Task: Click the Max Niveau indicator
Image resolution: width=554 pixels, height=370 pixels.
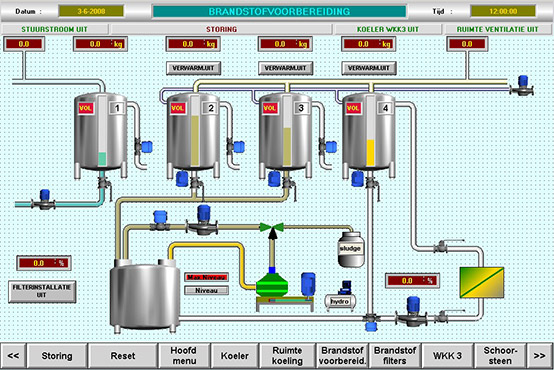Action: coord(206,277)
